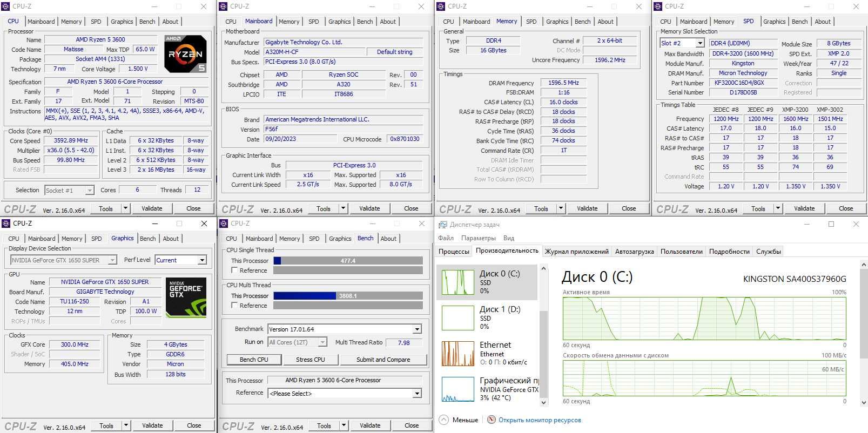
Task: Open the Файл menu in Task Manager
Action: click(x=446, y=238)
